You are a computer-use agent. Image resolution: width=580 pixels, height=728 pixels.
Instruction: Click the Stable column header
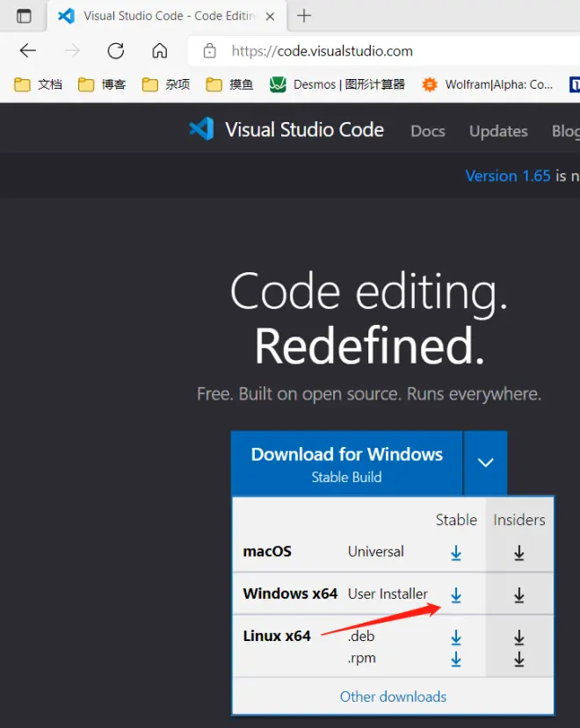(x=456, y=520)
